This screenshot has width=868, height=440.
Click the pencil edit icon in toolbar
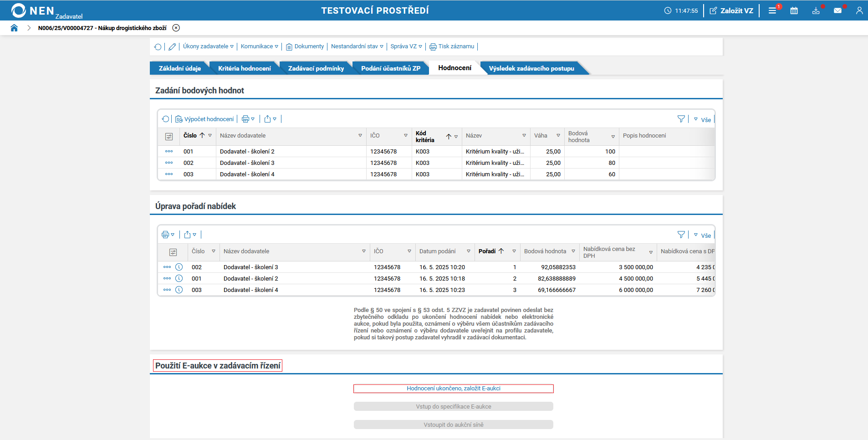tap(172, 46)
